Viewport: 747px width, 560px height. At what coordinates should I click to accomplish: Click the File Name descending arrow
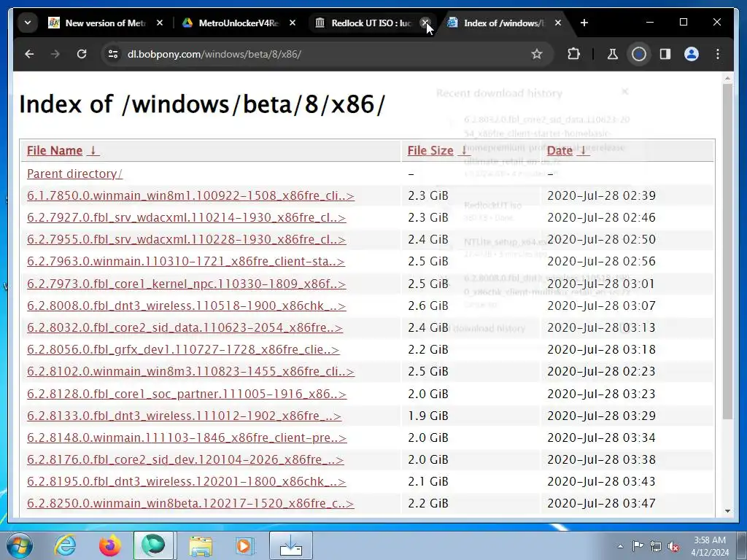(93, 150)
